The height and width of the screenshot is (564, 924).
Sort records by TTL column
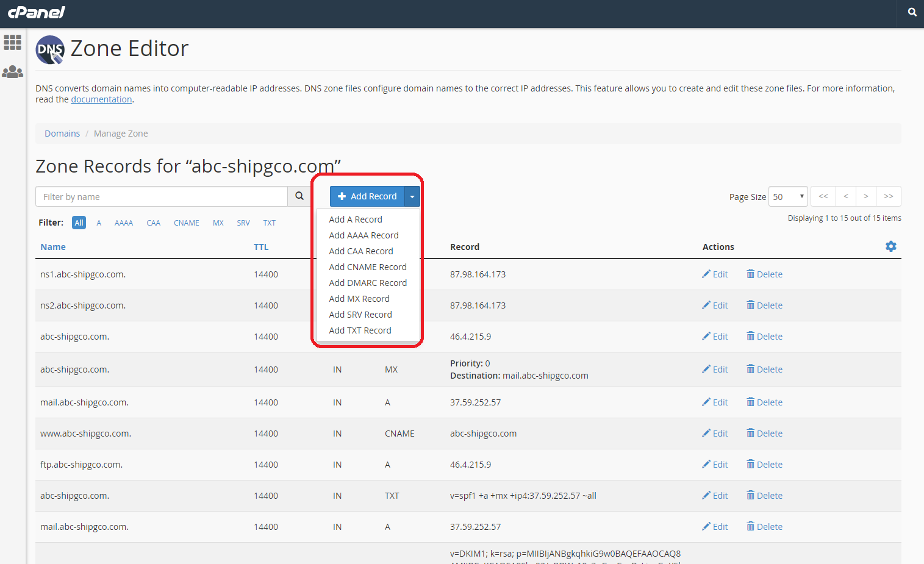coord(261,247)
